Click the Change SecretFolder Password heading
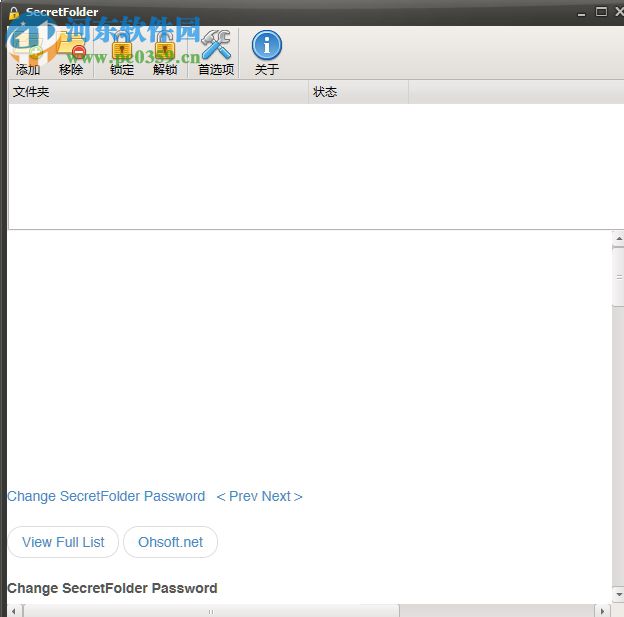The image size is (624, 617). click(112, 588)
